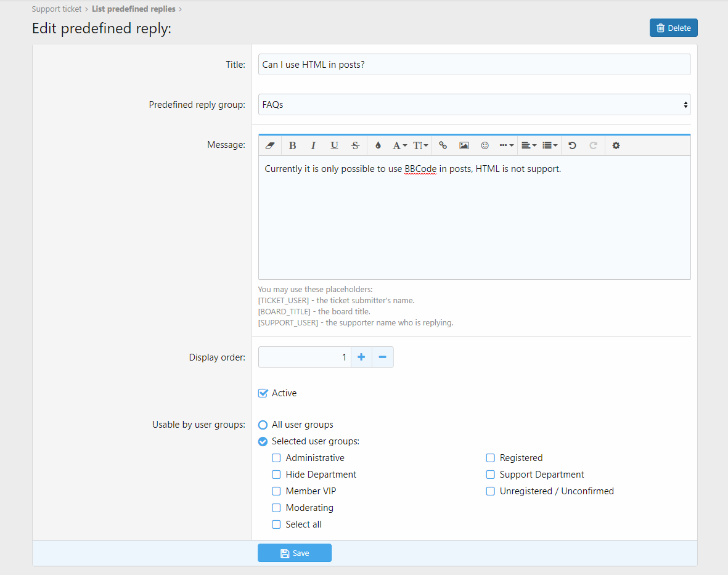Insert an image into the message
Image resolution: width=728 pixels, height=575 pixels.
coord(464,145)
